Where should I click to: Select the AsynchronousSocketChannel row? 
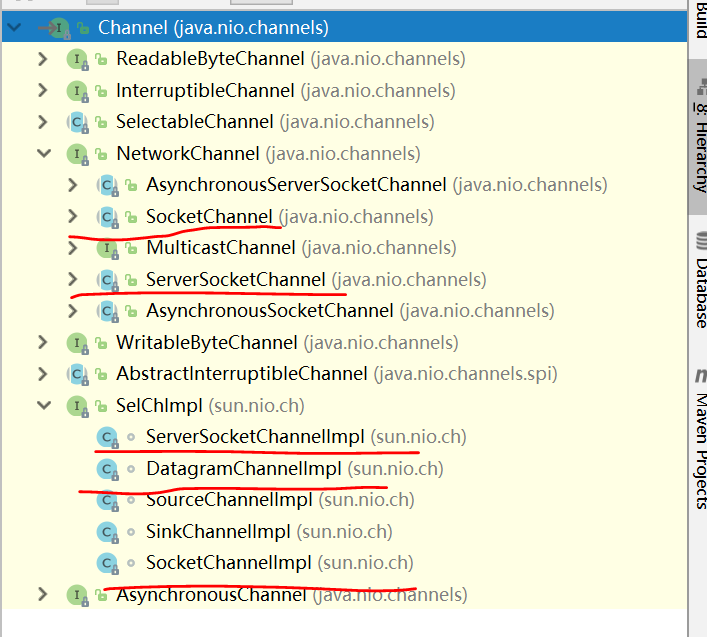pos(344,311)
